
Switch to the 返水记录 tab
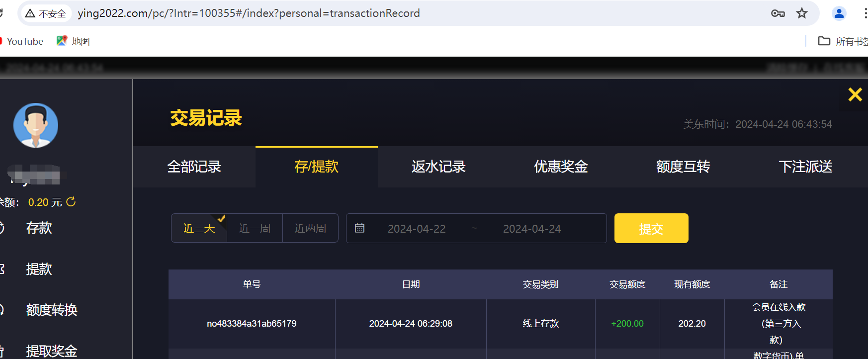(x=438, y=167)
